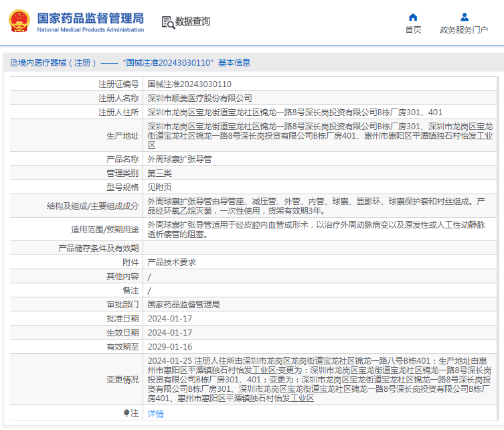Click the 其他内容 row label
This screenshot has height=430, width=504.
click(x=122, y=277)
